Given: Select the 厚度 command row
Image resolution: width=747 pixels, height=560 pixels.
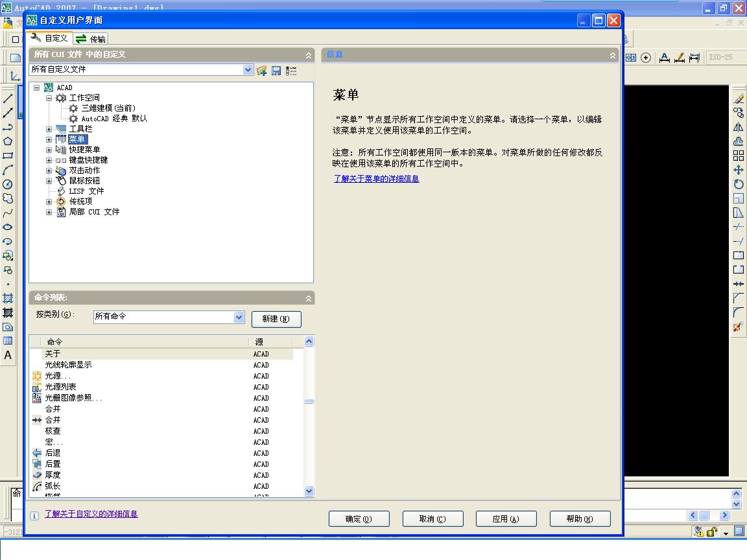Looking at the screenshot, I should pos(162,475).
